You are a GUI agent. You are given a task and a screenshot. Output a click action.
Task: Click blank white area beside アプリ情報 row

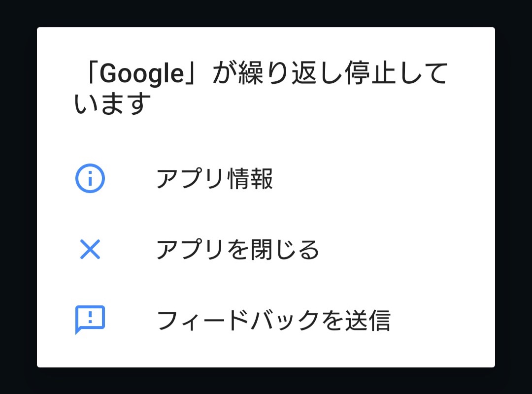click(383, 178)
